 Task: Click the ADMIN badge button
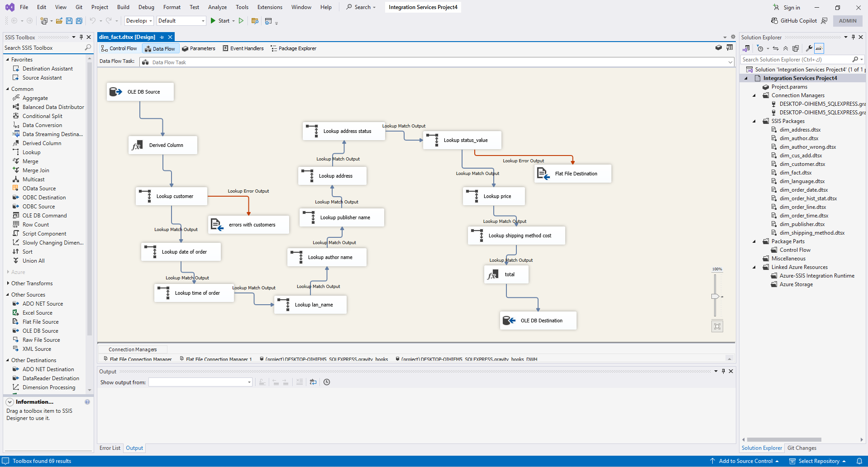coord(848,21)
